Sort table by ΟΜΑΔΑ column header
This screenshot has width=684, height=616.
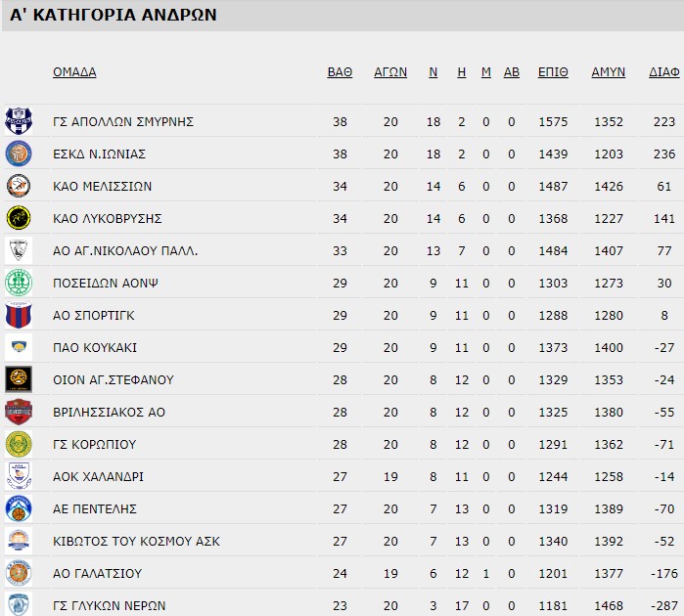click(74, 72)
